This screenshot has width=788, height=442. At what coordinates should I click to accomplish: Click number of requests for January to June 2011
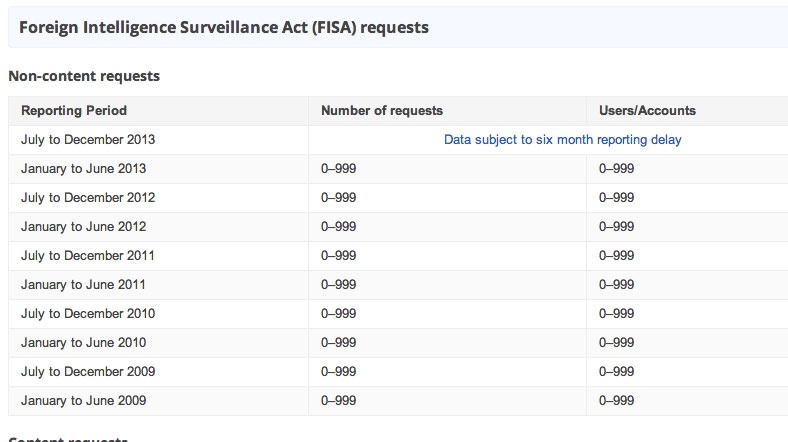pos(339,285)
